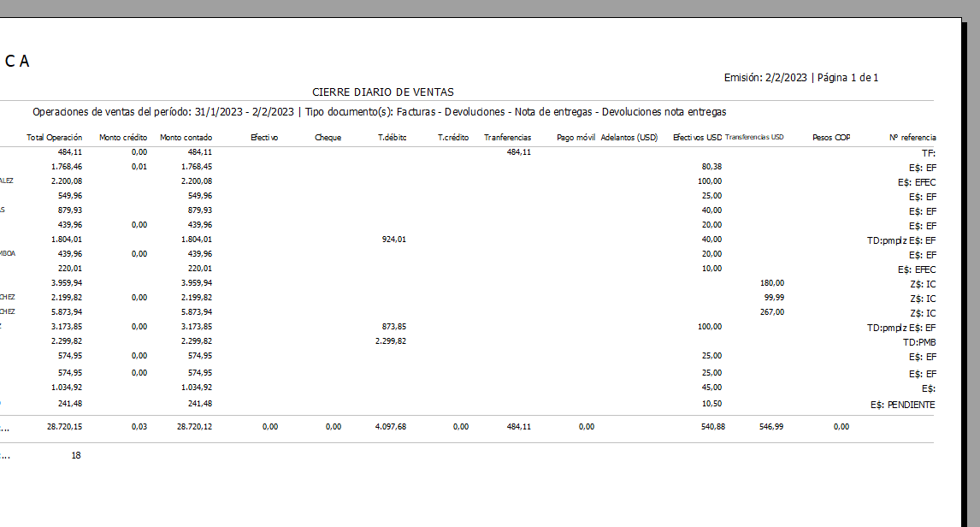This screenshot has width=980, height=527.
Task: Select the 'Adelantos (USD)' column header
Action: 629,138
